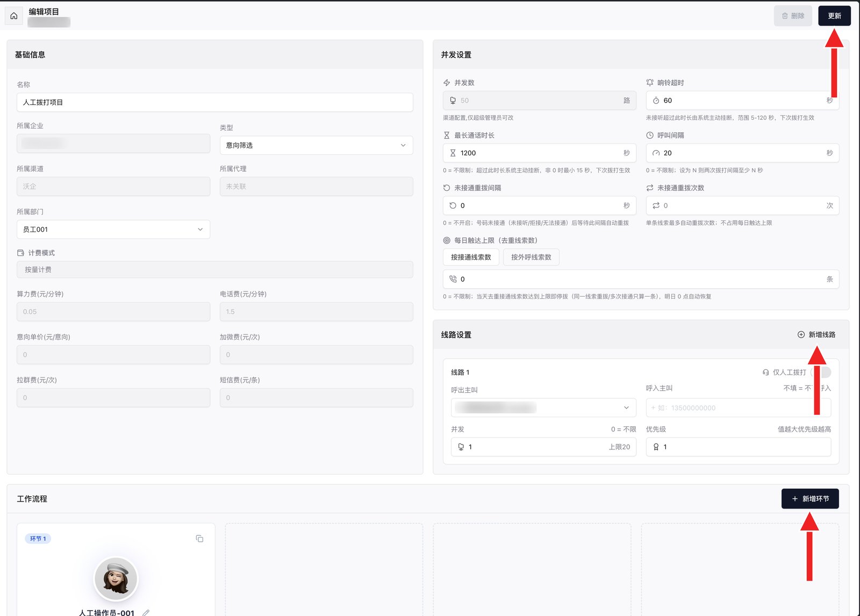Click the 编辑项目 page title
860x616 pixels.
coord(44,11)
